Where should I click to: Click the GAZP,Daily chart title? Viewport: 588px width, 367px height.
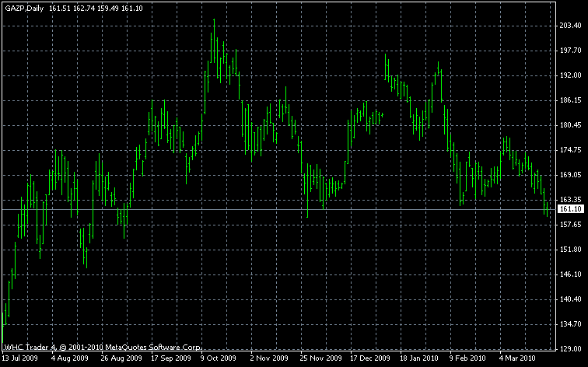click(23, 8)
